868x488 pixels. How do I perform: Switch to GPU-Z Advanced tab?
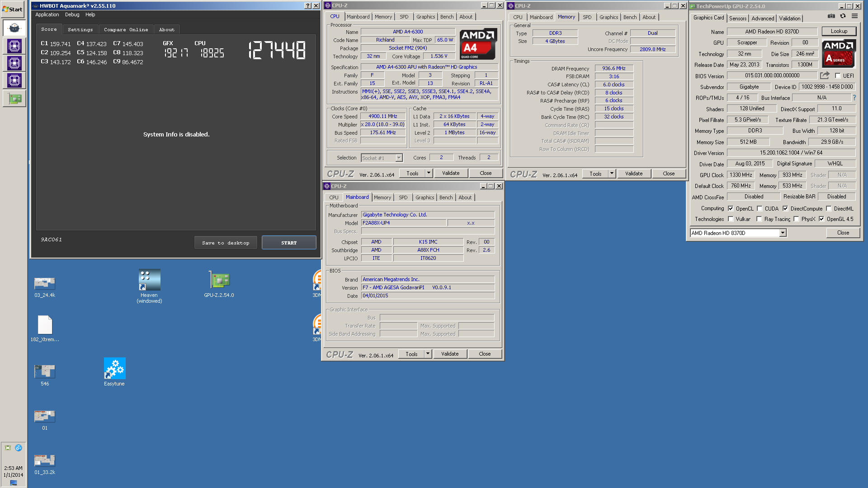click(763, 19)
